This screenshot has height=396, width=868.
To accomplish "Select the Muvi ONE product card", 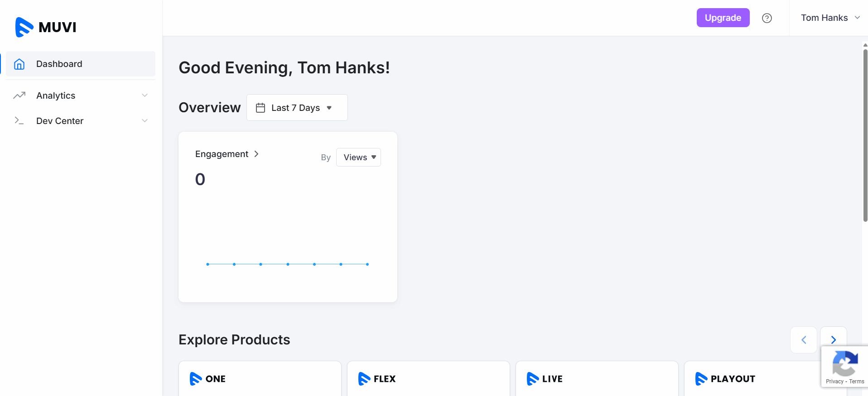I will pyautogui.click(x=260, y=379).
